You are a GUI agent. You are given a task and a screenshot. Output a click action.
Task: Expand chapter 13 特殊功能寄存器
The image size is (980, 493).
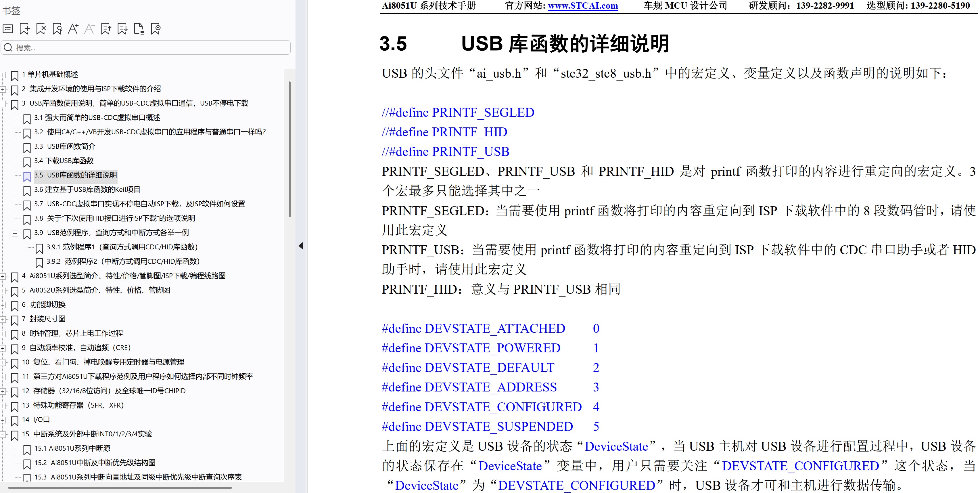[3, 406]
